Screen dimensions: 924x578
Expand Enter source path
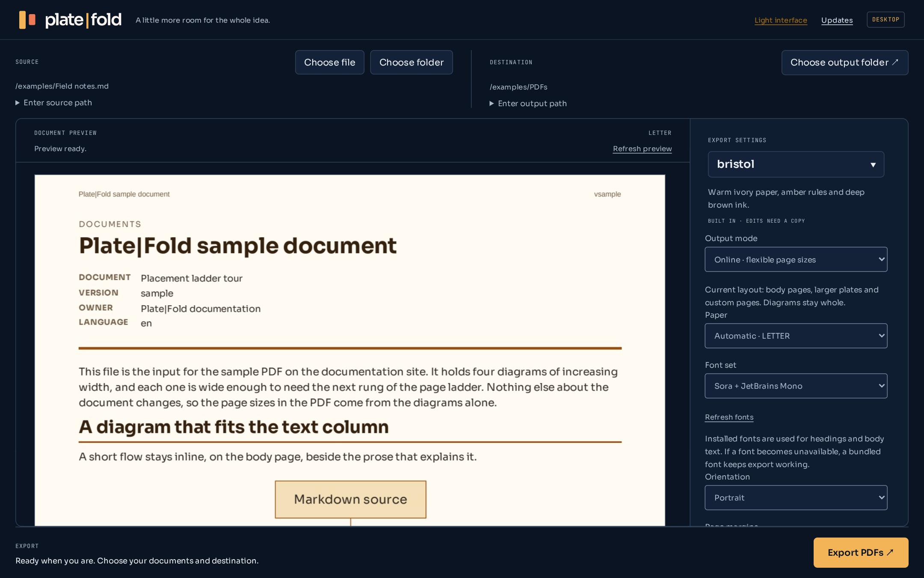pos(54,103)
